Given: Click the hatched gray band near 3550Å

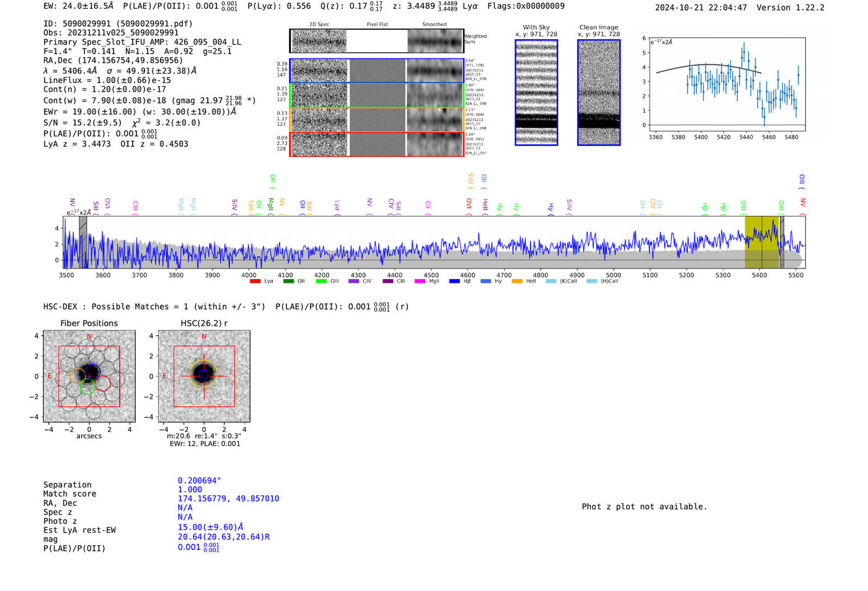Looking at the screenshot, I should click(x=82, y=242).
